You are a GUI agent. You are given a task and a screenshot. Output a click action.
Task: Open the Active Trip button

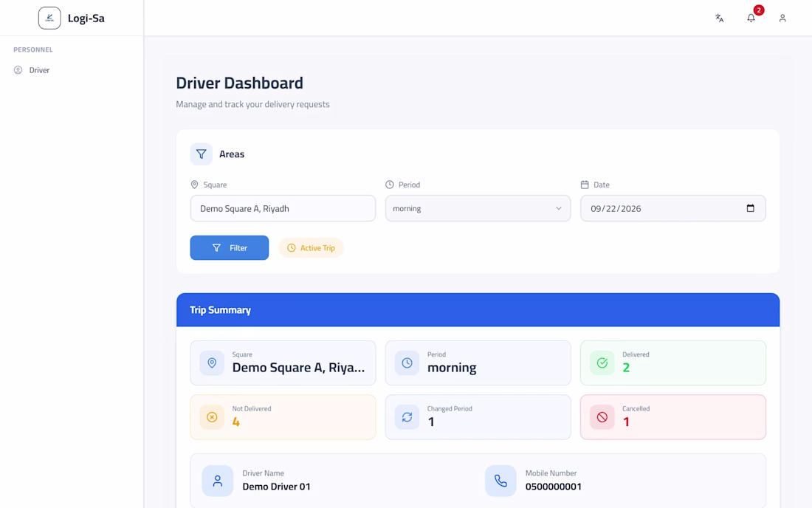coord(312,248)
